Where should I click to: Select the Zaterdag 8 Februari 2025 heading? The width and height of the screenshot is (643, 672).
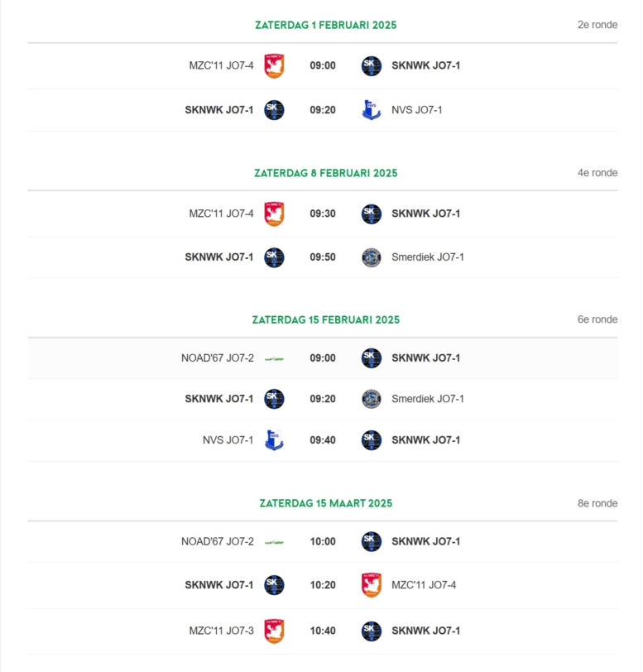pyautogui.click(x=326, y=173)
